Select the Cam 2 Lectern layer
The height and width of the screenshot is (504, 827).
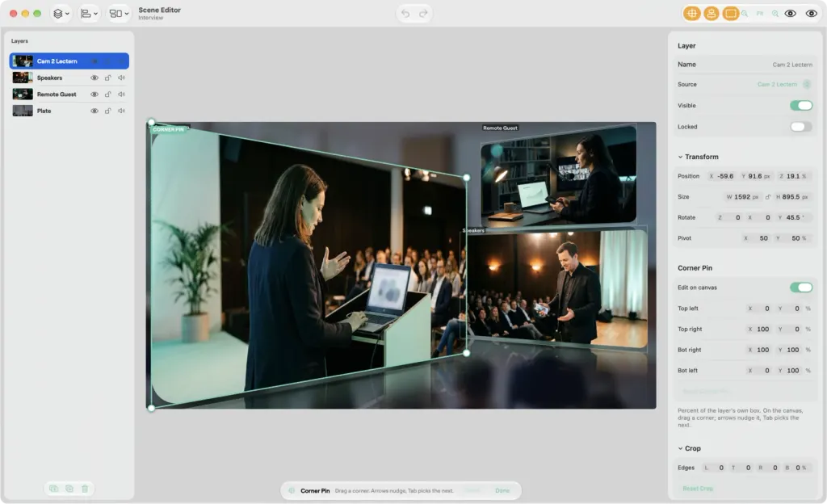pyautogui.click(x=69, y=61)
